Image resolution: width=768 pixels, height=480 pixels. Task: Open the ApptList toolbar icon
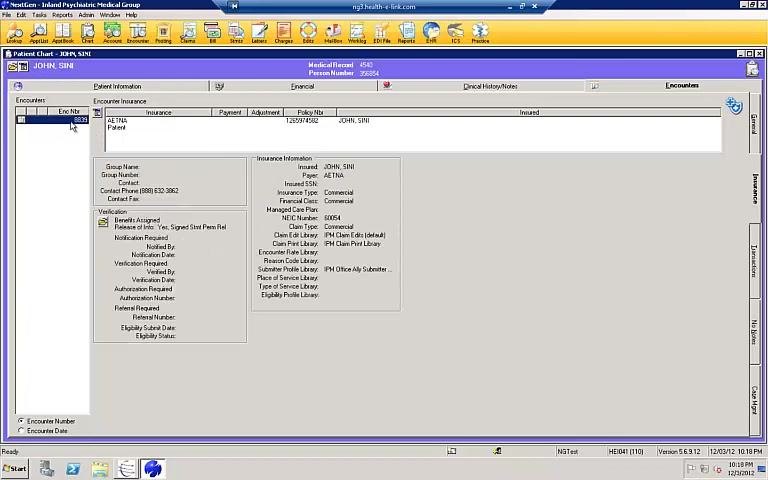[x=39, y=33]
